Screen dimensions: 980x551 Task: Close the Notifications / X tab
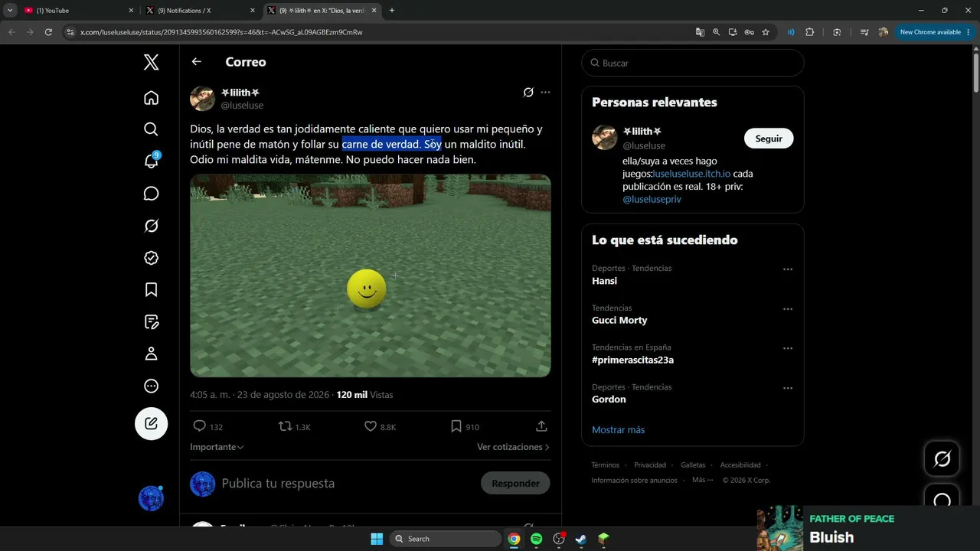click(x=253, y=11)
